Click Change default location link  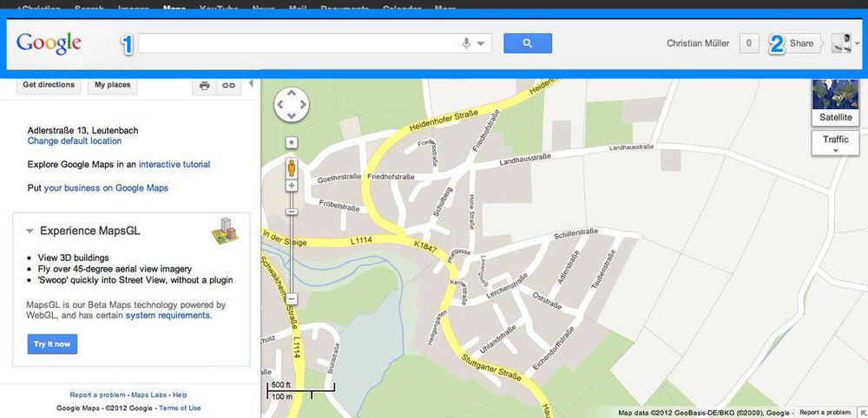pyautogui.click(x=75, y=141)
